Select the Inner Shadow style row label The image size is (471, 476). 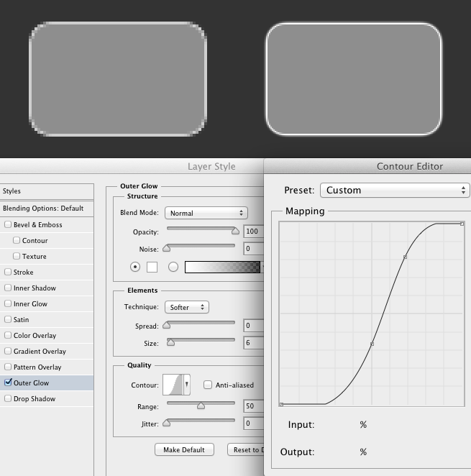tap(35, 288)
